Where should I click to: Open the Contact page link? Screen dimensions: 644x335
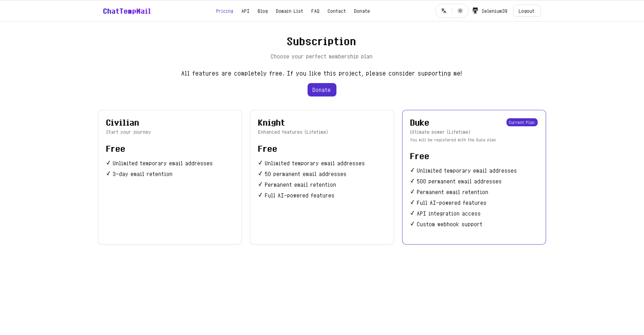tap(336, 11)
